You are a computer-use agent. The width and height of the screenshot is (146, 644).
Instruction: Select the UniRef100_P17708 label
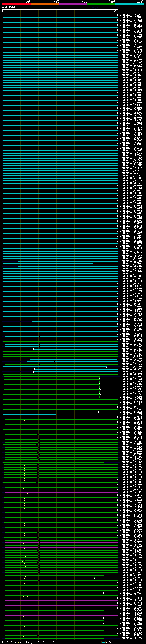131,497
